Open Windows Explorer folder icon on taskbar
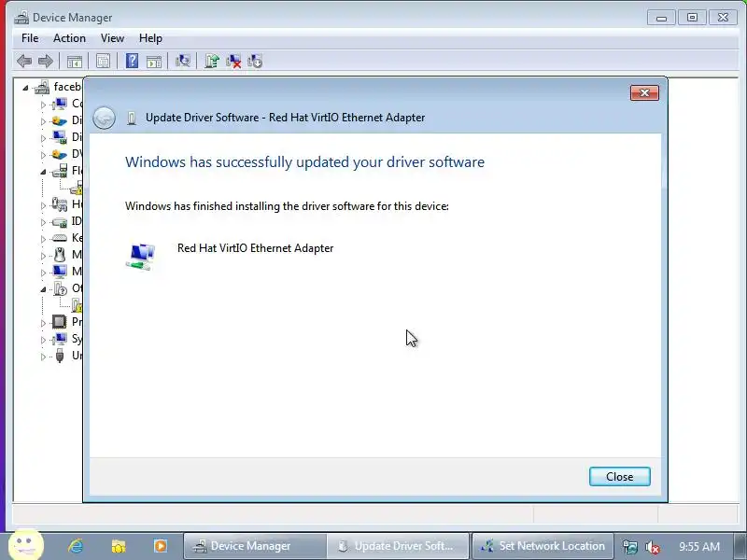The width and height of the screenshot is (747, 560). pos(119,546)
